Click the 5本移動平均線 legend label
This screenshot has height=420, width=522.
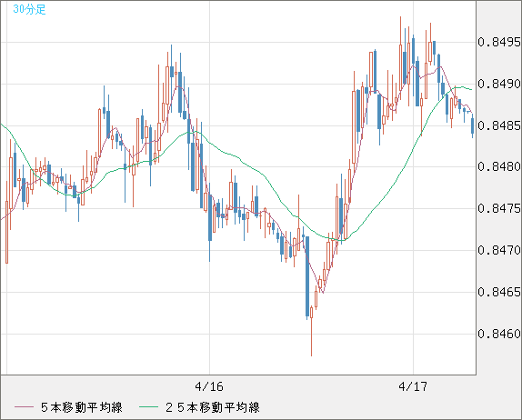(82, 407)
